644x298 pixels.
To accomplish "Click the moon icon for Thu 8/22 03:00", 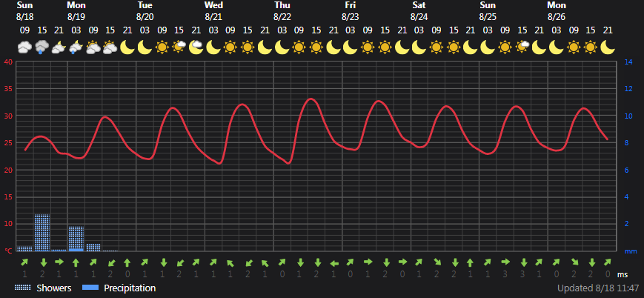I will [282, 47].
